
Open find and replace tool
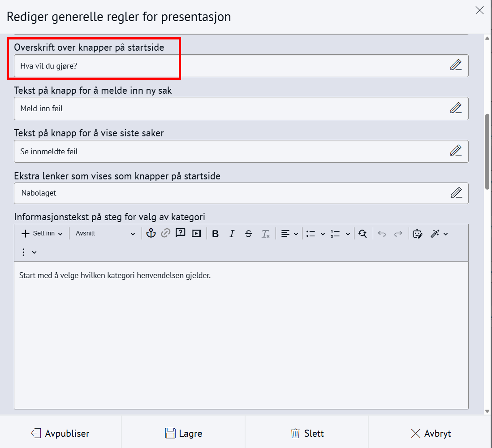(363, 234)
